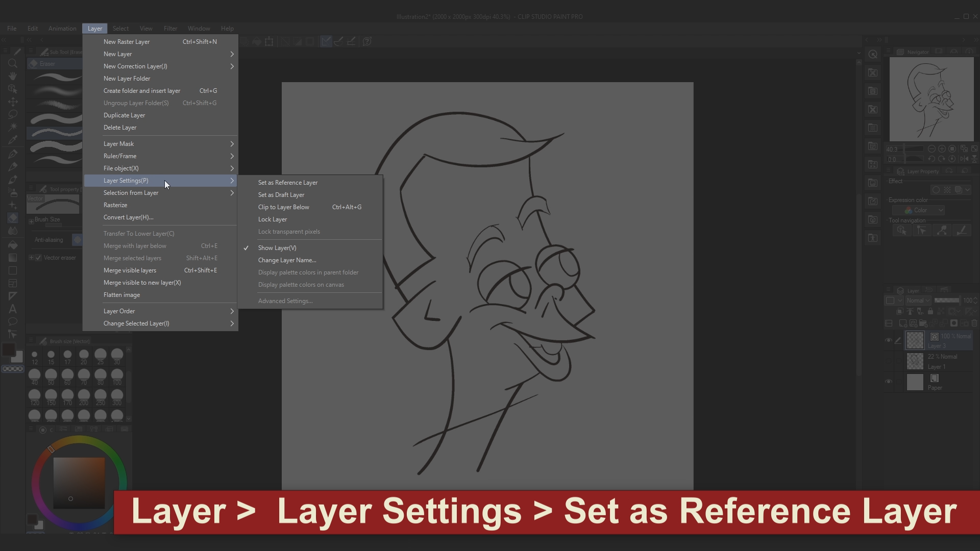Click New Raster Layer entry

[x=161, y=42]
